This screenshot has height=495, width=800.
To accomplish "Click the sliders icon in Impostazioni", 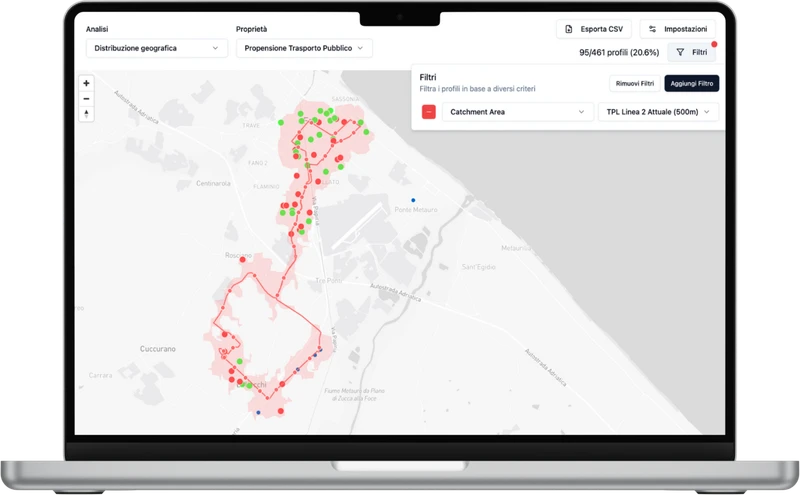I will tap(653, 29).
